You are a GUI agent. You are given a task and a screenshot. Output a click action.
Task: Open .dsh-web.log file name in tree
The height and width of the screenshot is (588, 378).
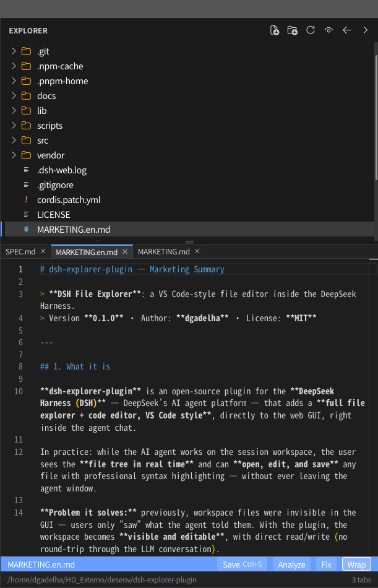click(62, 170)
